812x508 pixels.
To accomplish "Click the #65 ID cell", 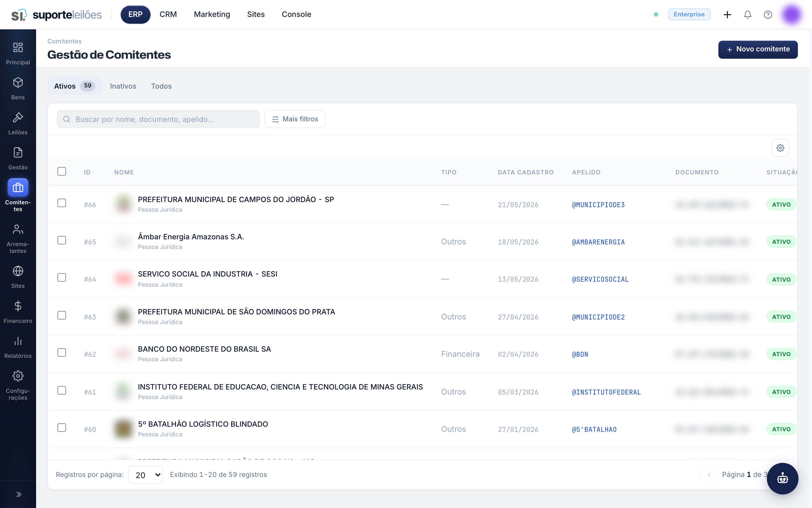I will [90, 242].
